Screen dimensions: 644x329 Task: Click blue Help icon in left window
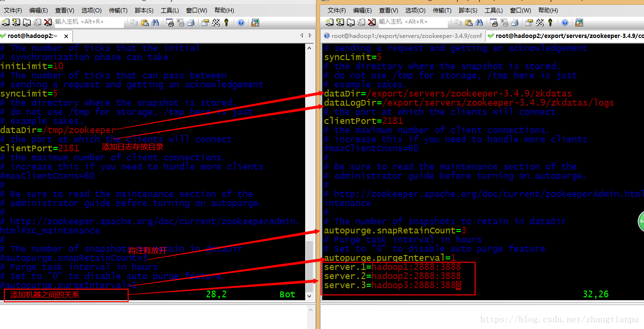241,22
